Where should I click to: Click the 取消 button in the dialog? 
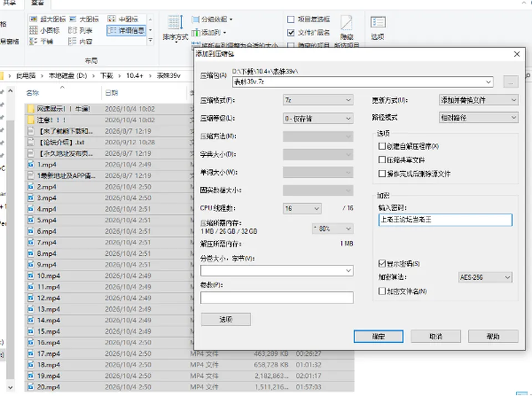(436, 336)
